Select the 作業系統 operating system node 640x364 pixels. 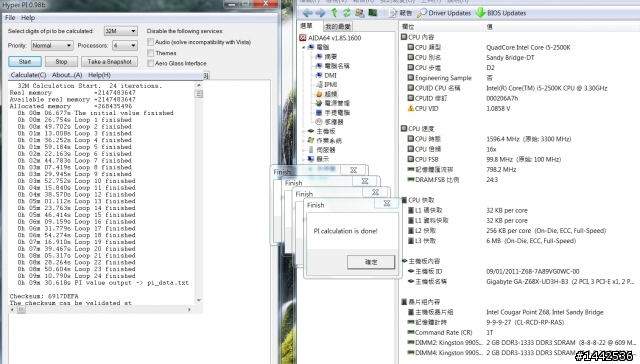click(325, 141)
